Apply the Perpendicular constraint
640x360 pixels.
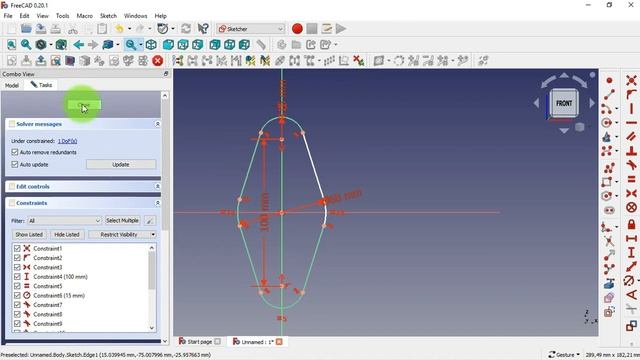(x=631, y=151)
